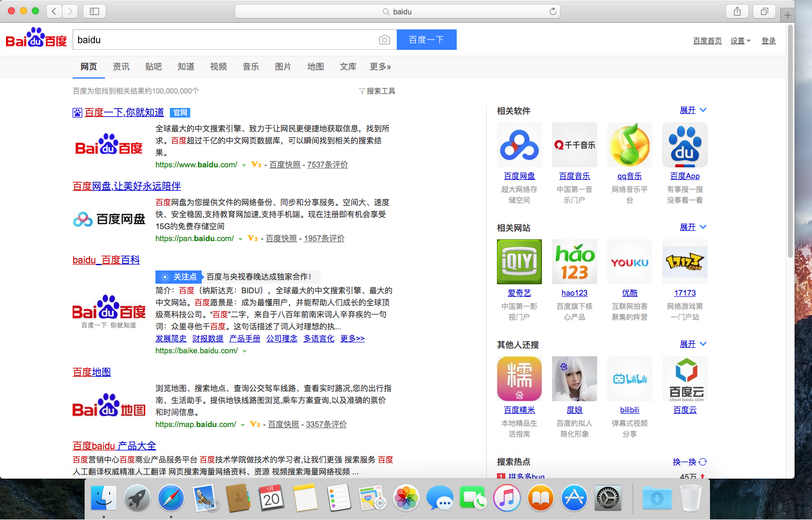Expand the 相关软件 section with 展开
The width and height of the screenshot is (812, 520).
(x=693, y=110)
